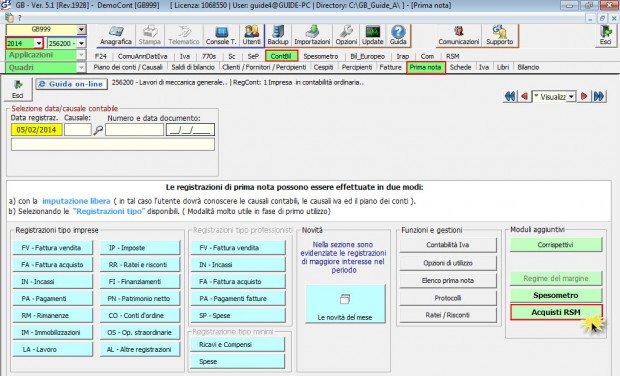This screenshot has width=620, height=376.
Task: Open the Spesometro application tab
Action: tap(321, 57)
